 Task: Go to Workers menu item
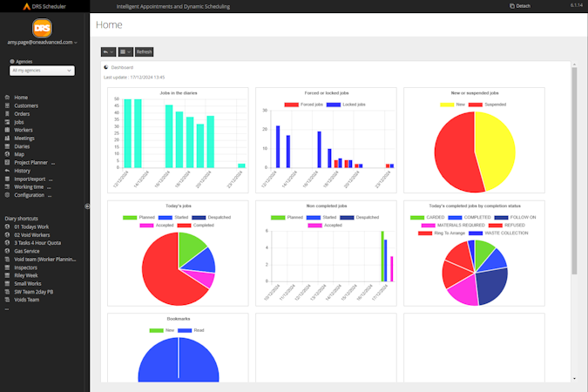[24, 130]
